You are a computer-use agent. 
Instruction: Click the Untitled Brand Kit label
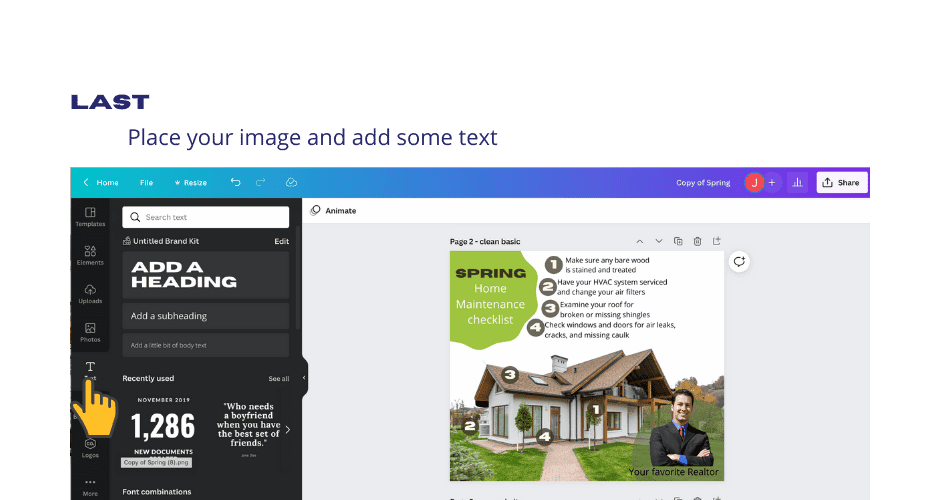point(166,241)
